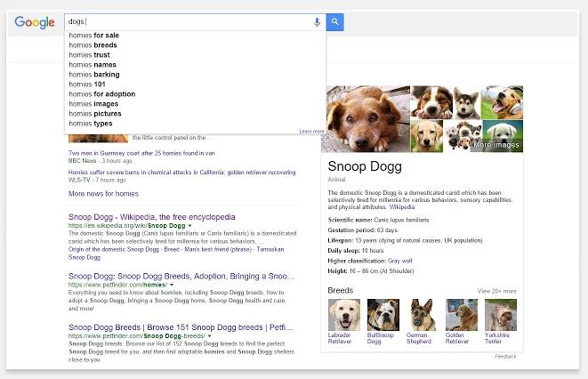The height and width of the screenshot is (379, 588).
Task: Select suggestion 'homies names'
Action: point(93,64)
